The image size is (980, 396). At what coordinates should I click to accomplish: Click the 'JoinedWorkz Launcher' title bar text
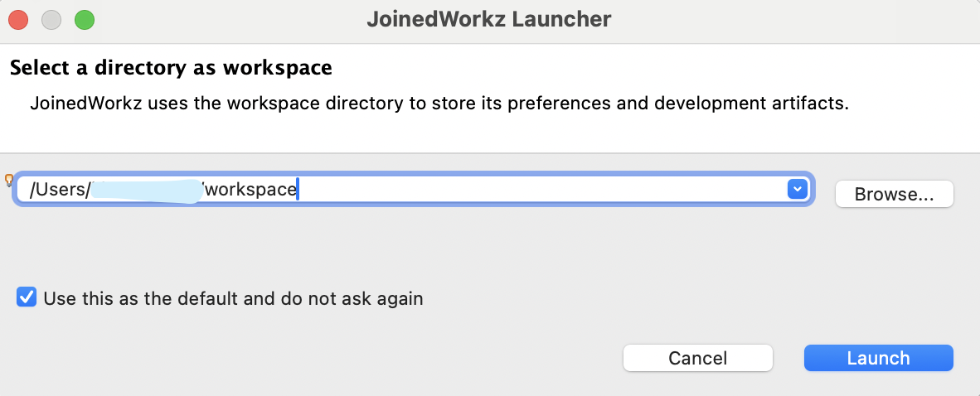(489, 19)
